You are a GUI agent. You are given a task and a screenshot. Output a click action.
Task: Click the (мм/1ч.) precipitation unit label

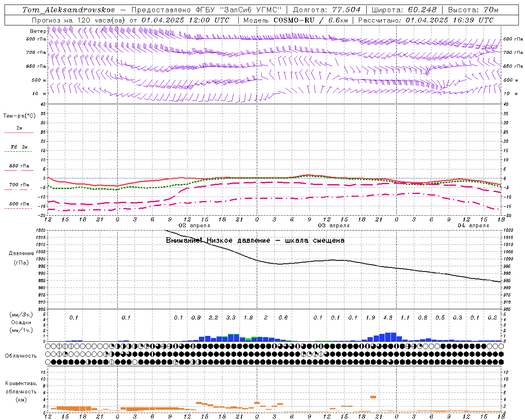pyautogui.click(x=21, y=330)
